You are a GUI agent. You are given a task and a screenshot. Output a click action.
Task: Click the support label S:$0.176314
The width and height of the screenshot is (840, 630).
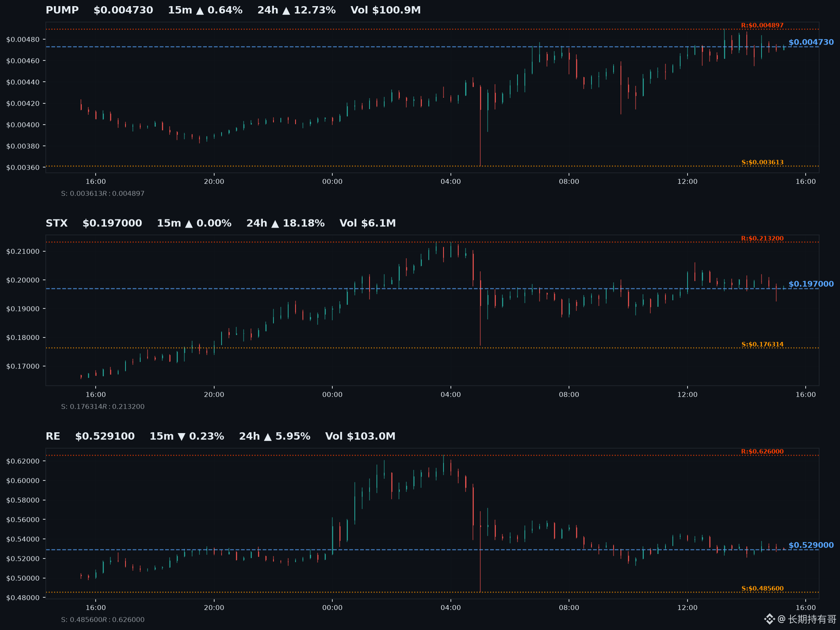pos(762,344)
